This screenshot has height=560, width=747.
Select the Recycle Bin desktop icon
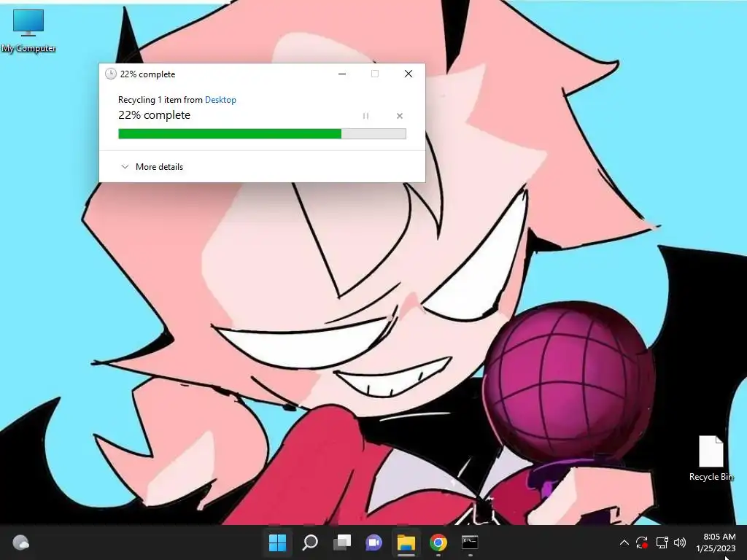711,458
